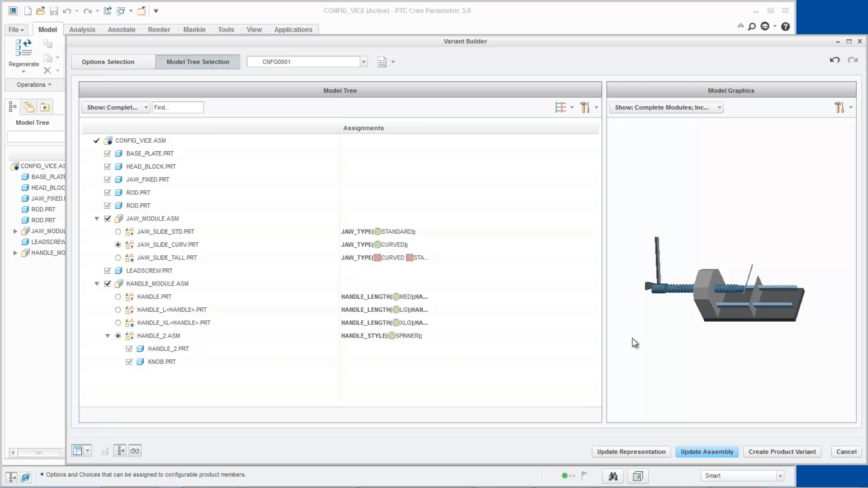Switch to the Analysis ribbon tab
The width and height of the screenshot is (868, 488).
pos(82,30)
